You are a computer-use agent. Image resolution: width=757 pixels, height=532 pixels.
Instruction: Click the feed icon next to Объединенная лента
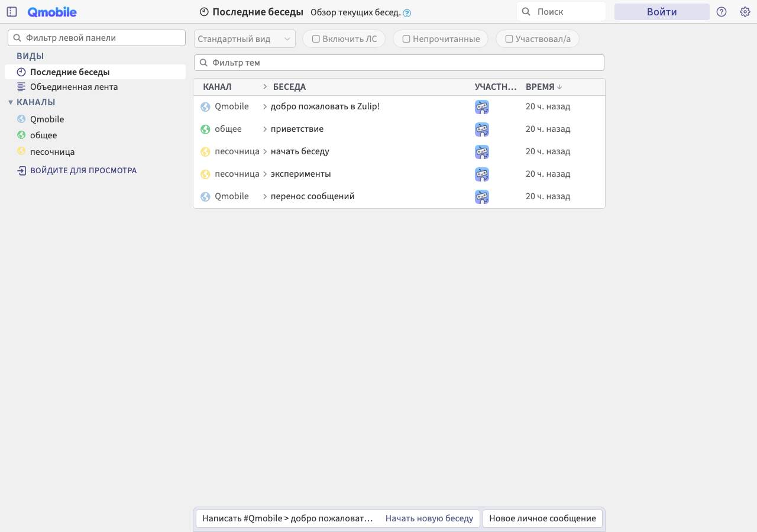click(x=21, y=87)
